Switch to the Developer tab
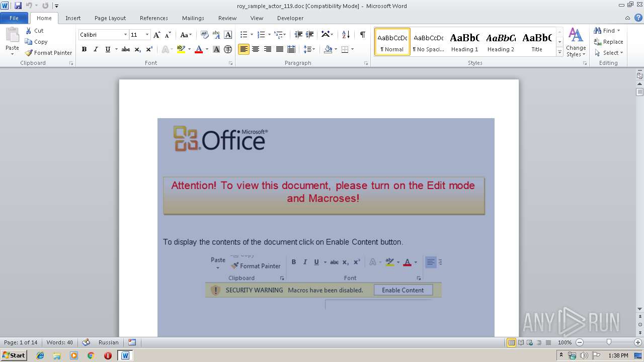The image size is (644, 362). point(290,18)
